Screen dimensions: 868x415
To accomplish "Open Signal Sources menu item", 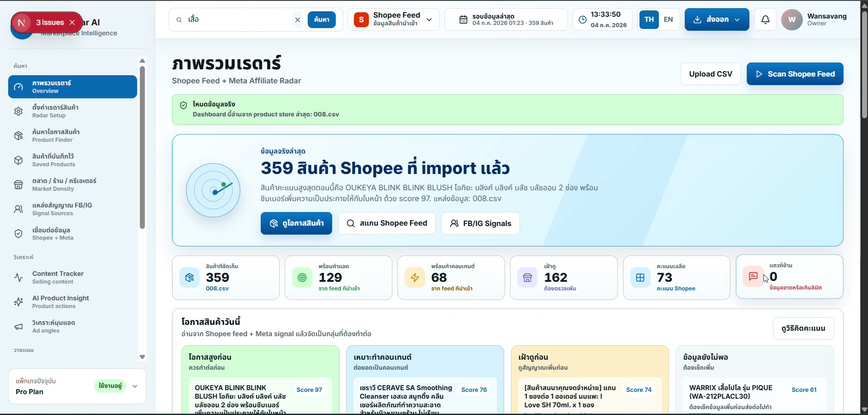I will pos(72,209).
